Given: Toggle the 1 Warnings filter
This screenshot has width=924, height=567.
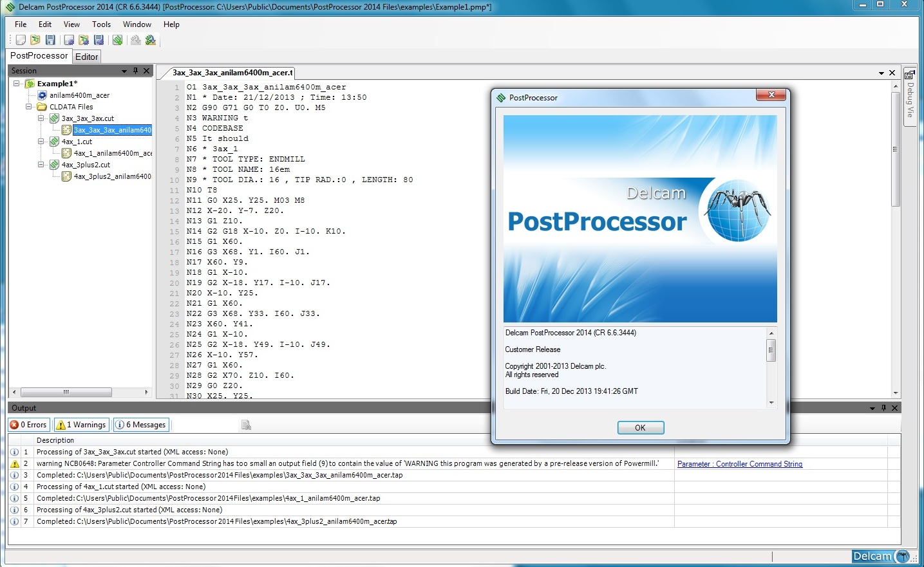Looking at the screenshot, I should pyautogui.click(x=81, y=425).
